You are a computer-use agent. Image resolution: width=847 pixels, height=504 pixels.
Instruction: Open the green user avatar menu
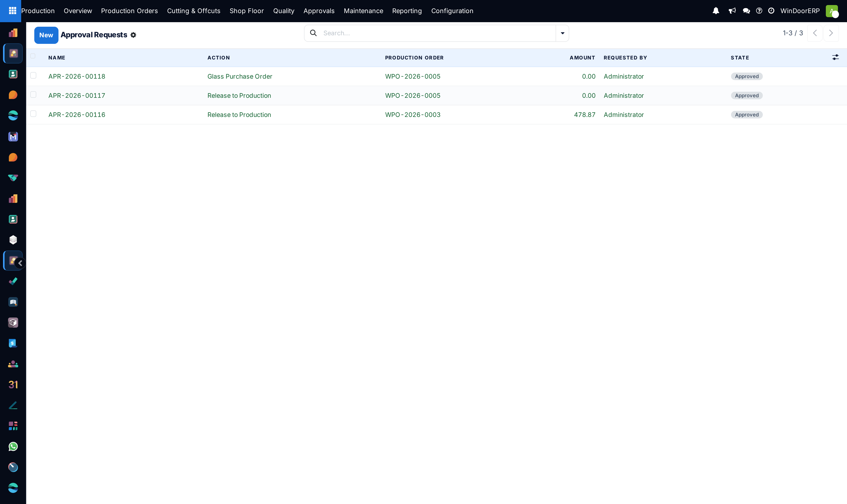pos(832,11)
